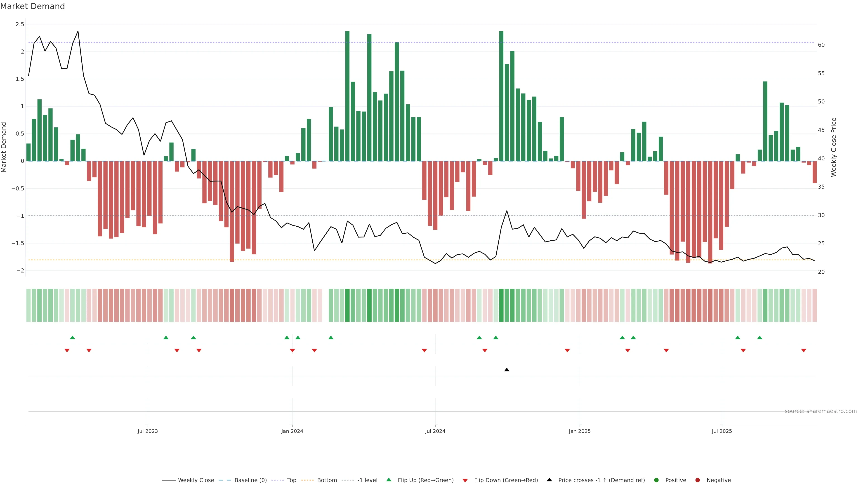868x488 pixels.
Task: Click the Market Demand chart title
Action: click(32, 6)
